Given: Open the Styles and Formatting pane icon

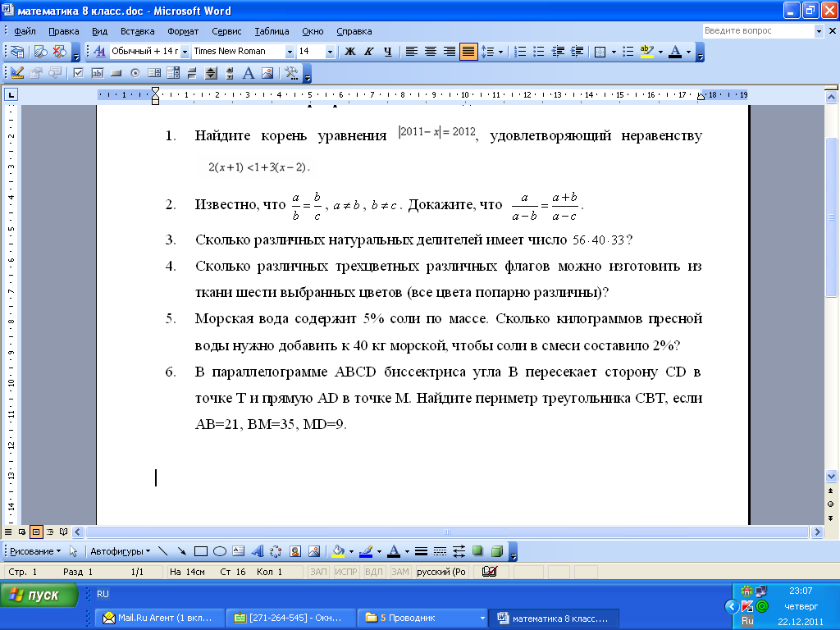Looking at the screenshot, I should pyautogui.click(x=99, y=52).
